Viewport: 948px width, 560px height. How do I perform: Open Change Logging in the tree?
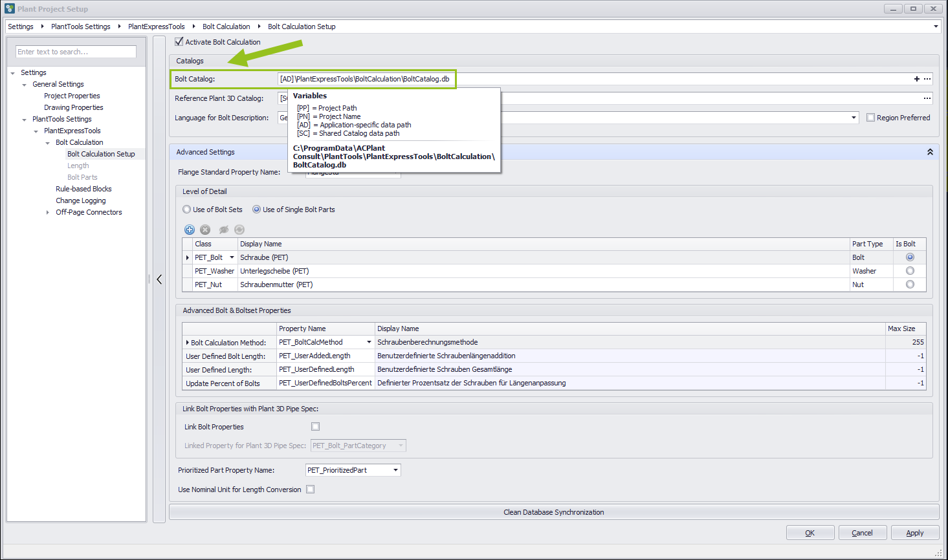tap(81, 200)
